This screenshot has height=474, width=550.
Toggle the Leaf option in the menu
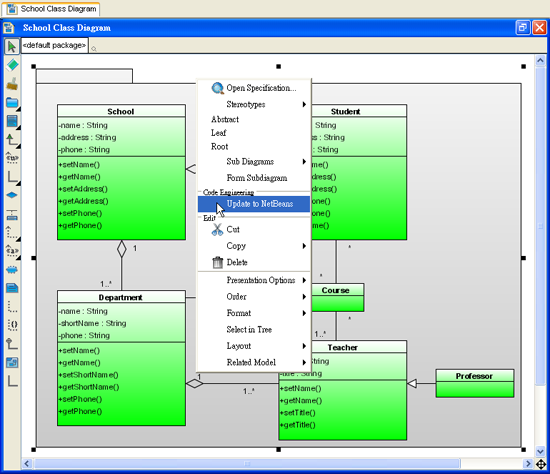click(219, 133)
